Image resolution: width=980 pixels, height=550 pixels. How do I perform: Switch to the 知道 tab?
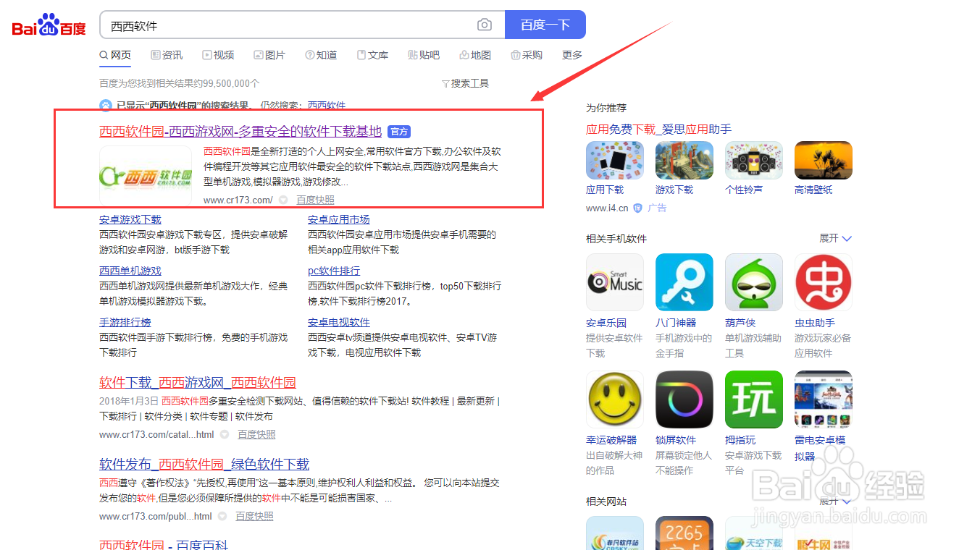click(x=321, y=55)
